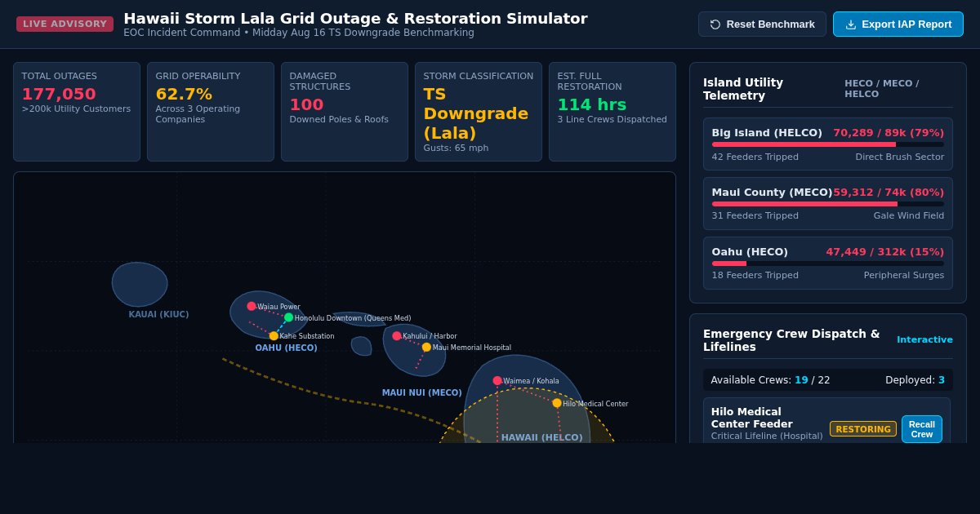Screen dimensions: 980x514
Task: Select the Waiau Power map node
Action: (252, 306)
